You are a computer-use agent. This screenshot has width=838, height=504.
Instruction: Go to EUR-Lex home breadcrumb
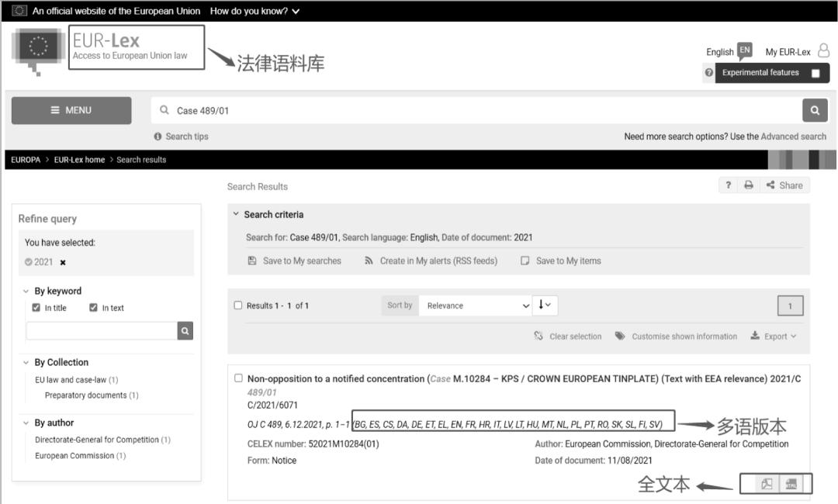79,160
